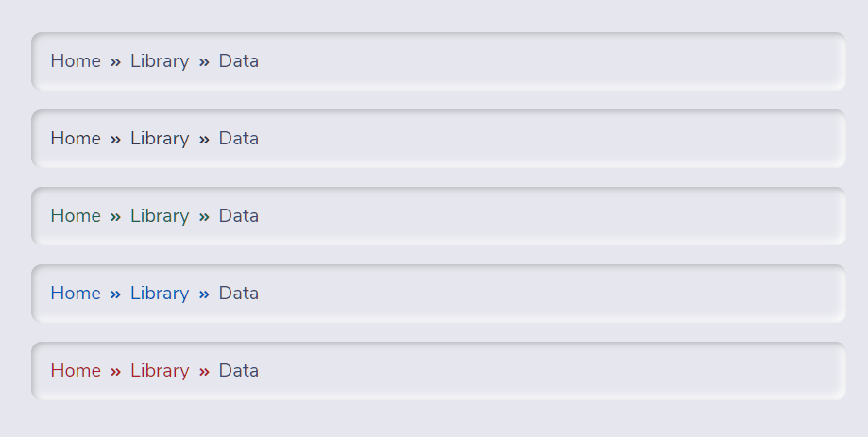The image size is (868, 437).
Task: Select Data in the second breadcrumb bar
Action: (239, 139)
